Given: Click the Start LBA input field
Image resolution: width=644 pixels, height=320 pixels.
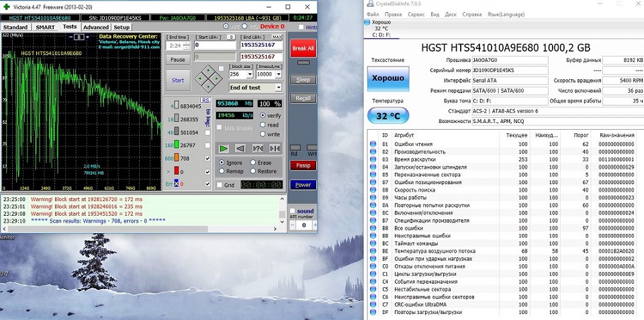Looking at the screenshot, I should 215,45.
